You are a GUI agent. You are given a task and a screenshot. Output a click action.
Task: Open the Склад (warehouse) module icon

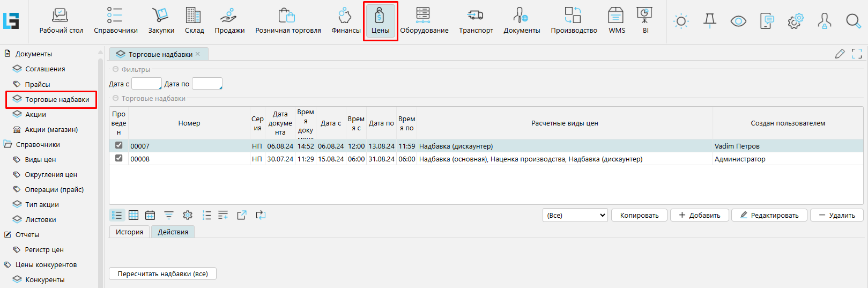coord(194,21)
